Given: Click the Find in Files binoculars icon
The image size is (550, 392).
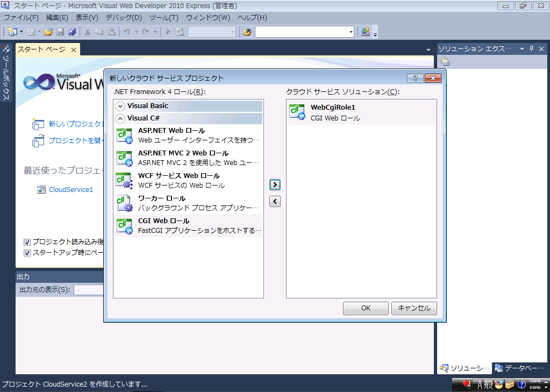Looking at the screenshot, I should [x=247, y=32].
